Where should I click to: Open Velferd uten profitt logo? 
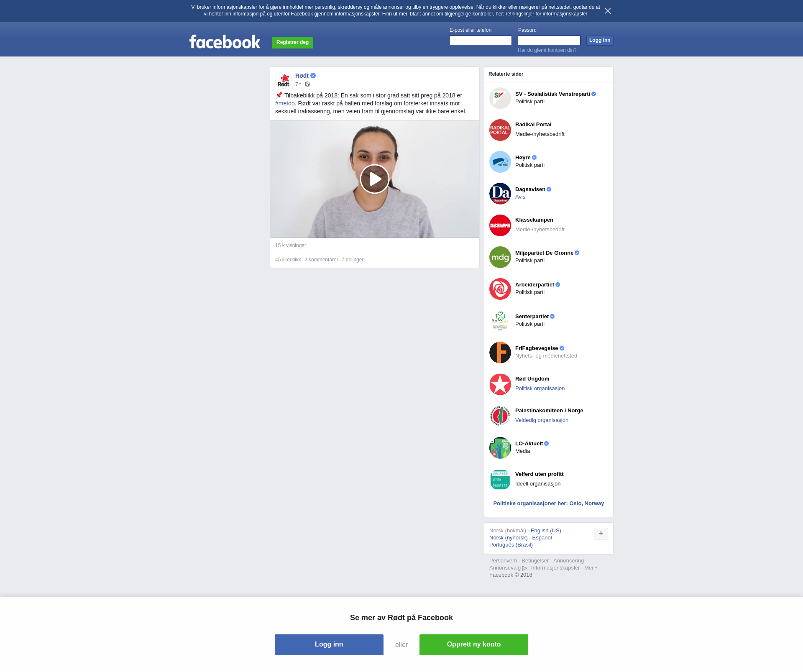click(500, 480)
